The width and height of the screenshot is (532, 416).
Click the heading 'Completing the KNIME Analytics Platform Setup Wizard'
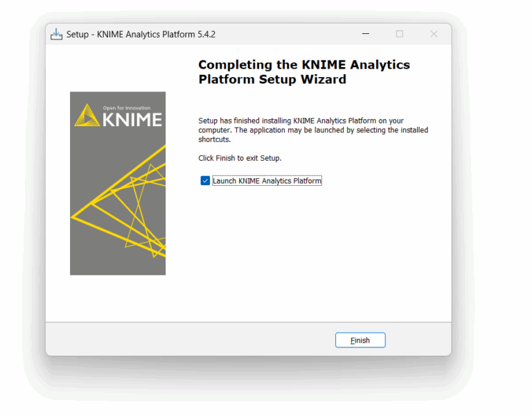pyautogui.click(x=304, y=71)
